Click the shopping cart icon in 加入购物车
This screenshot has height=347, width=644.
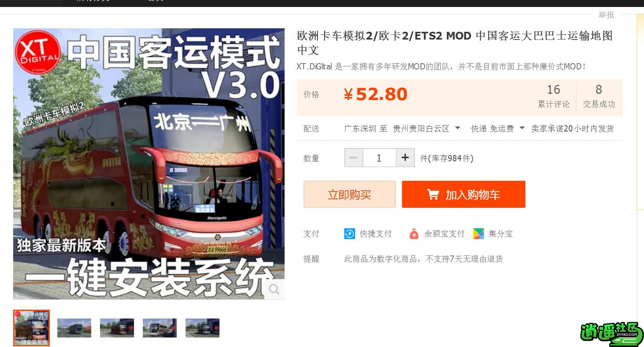(x=433, y=194)
